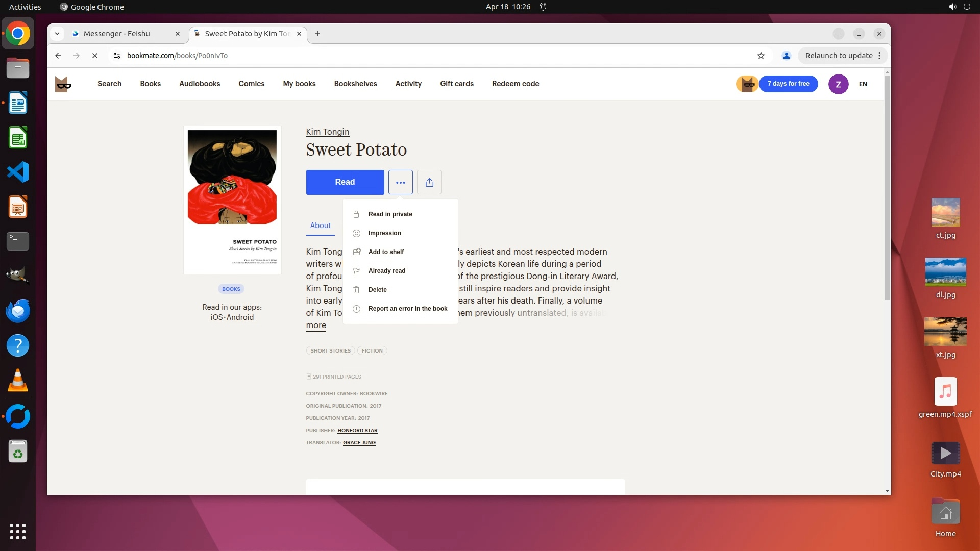Bookmark page with the star icon
The image size is (980, 551).
tap(761, 56)
